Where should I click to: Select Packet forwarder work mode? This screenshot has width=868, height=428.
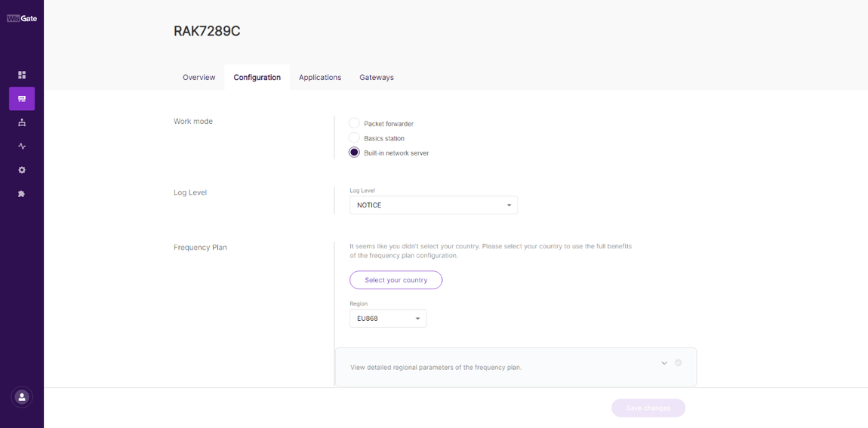click(354, 123)
